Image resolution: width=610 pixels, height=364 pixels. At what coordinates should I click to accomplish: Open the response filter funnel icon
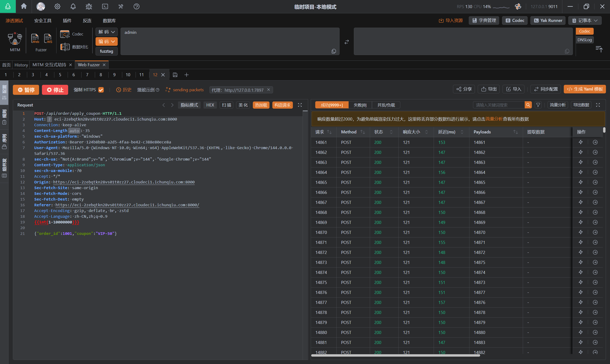pos(538,105)
